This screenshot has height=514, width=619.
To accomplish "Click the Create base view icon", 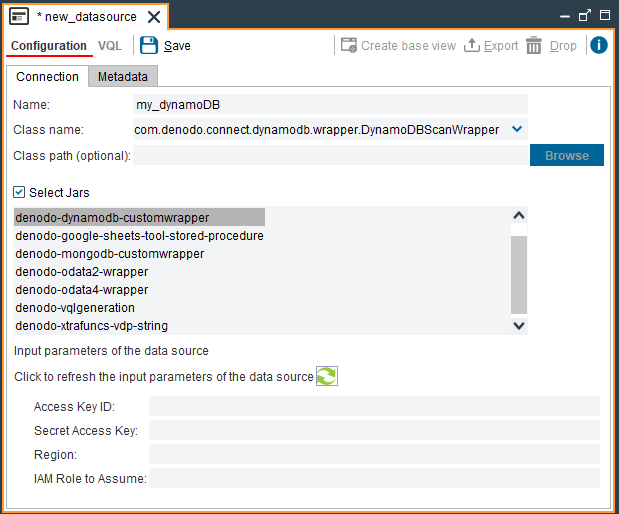I will click(349, 45).
